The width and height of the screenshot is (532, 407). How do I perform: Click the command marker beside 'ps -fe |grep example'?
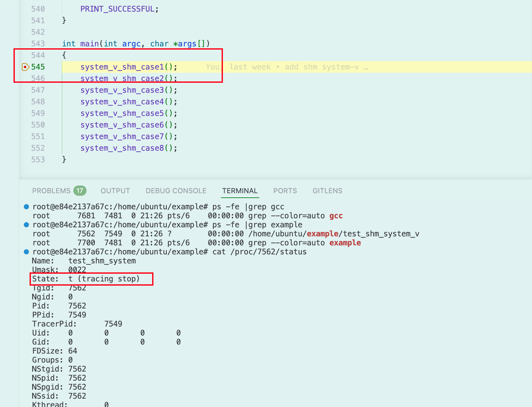[x=26, y=225]
